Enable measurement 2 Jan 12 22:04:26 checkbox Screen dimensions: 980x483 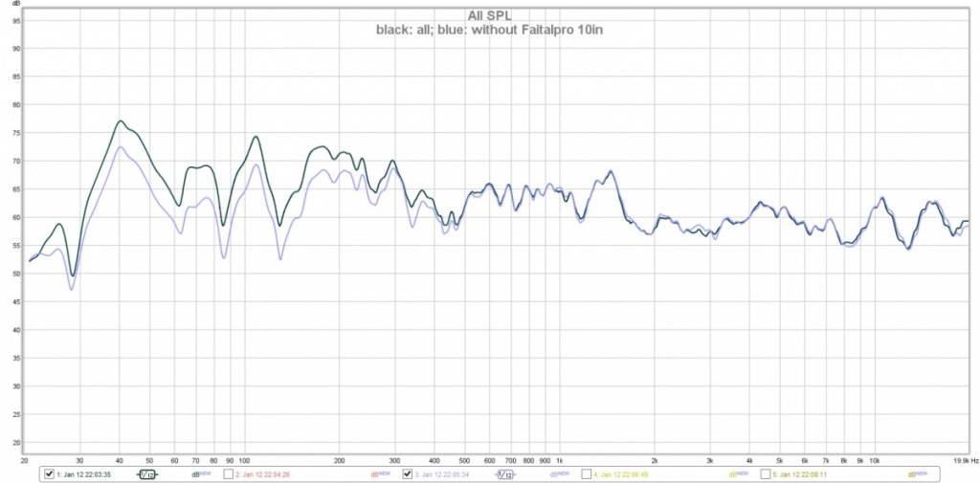(x=228, y=474)
